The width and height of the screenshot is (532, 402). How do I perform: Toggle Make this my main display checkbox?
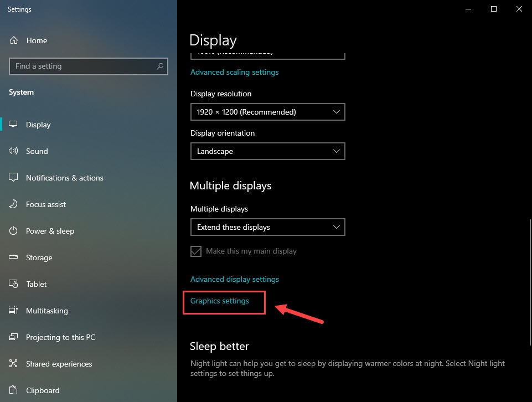[196, 251]
